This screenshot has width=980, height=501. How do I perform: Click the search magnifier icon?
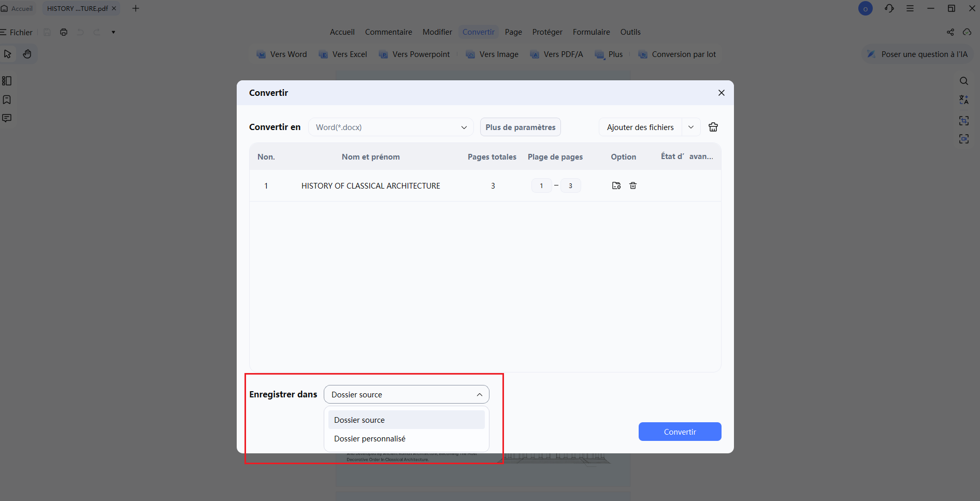point(964,81)
